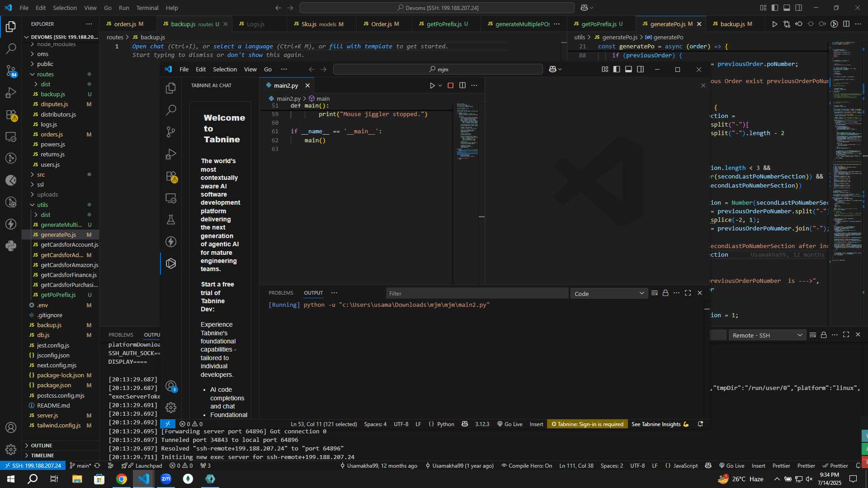Open changes for generatePo.js via compare icon
This screenshot has height=488, width=868.
[x=787, y=24]
